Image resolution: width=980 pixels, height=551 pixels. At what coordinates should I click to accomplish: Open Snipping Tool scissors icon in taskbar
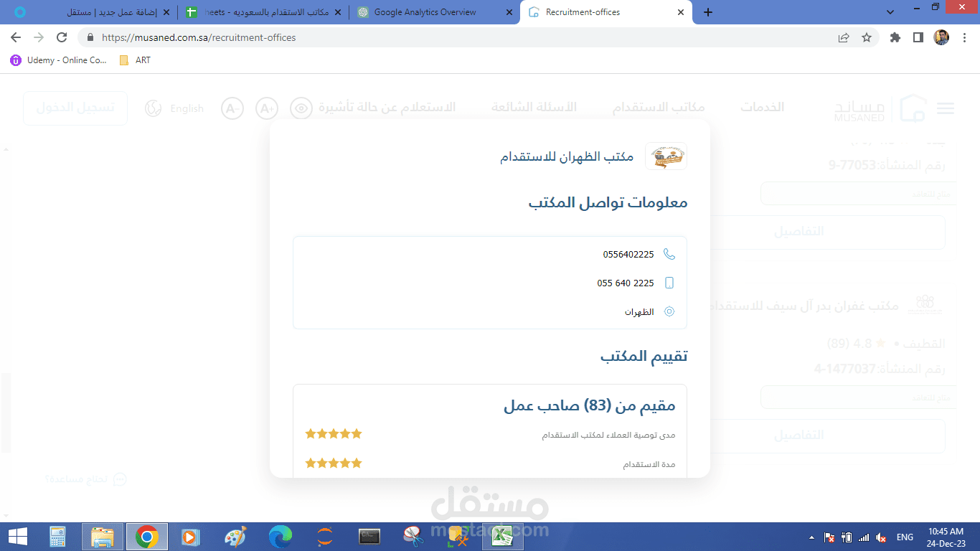pyautogui.click(x=414, y=537)
